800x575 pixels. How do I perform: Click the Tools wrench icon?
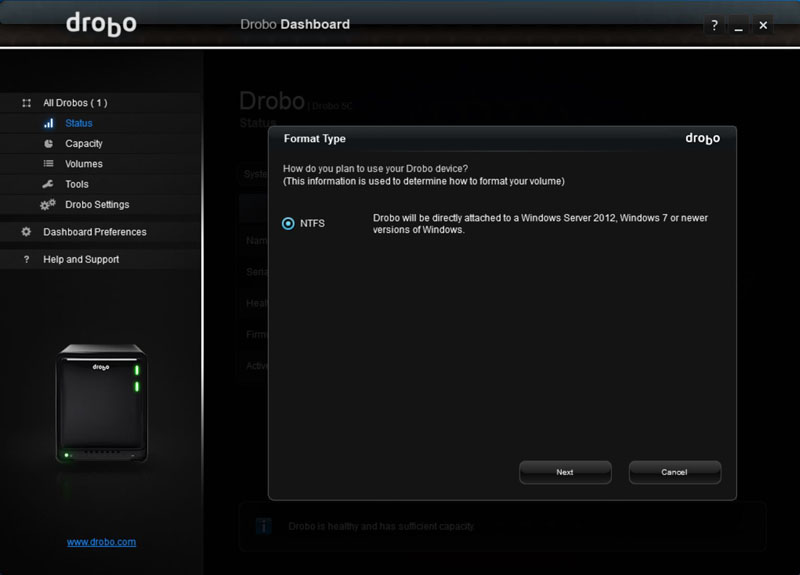(x=48, y=184)
